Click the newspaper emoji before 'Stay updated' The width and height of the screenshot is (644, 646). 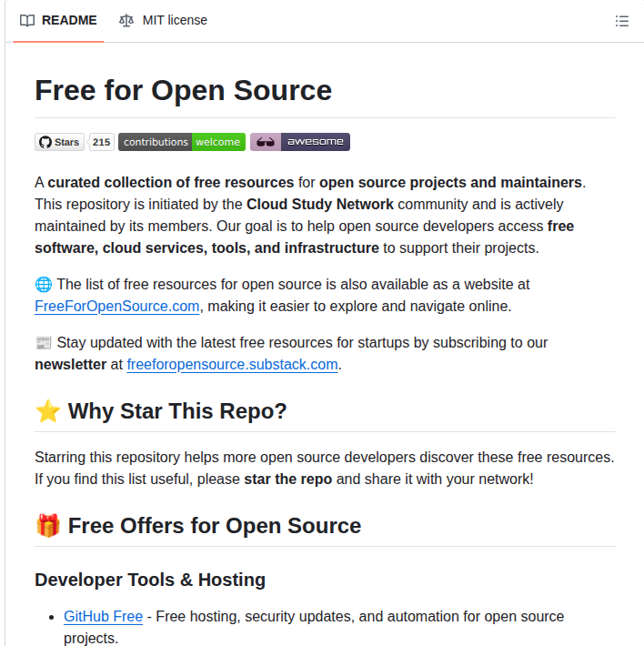click(44, 343)
